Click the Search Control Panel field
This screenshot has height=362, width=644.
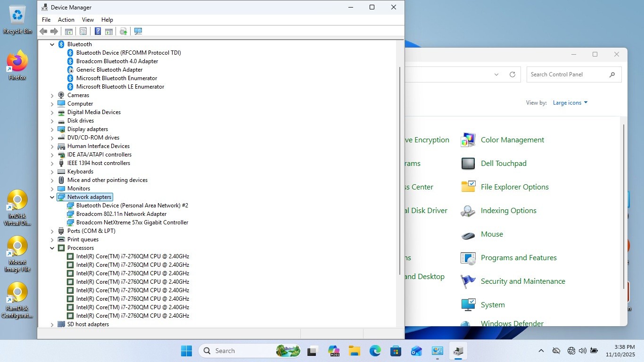[568, 74]
